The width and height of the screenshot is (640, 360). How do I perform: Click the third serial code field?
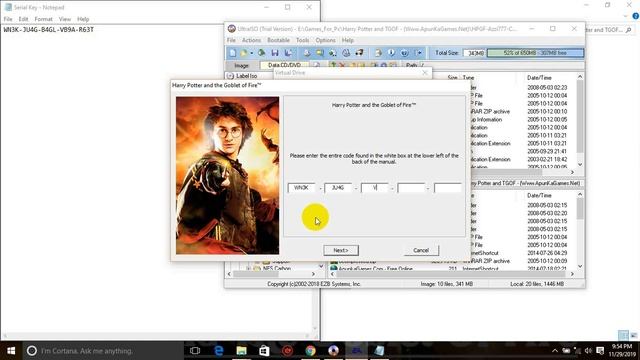(375, 188)
